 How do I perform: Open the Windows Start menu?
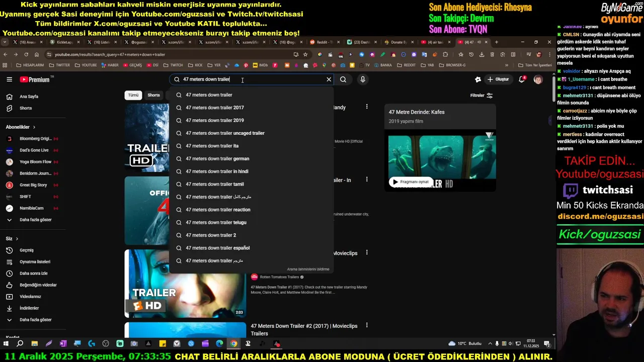(6, 344)
